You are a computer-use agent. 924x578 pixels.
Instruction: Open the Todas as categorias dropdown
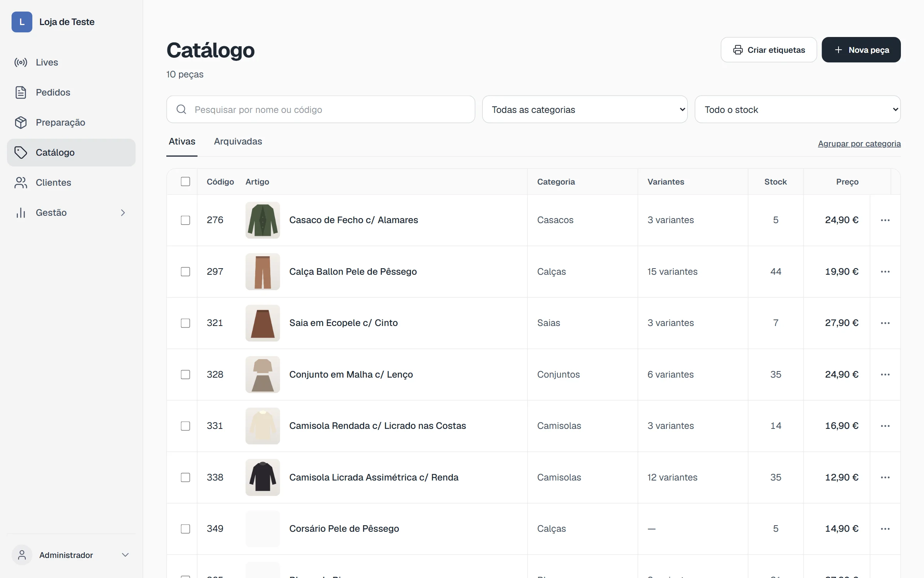pos(585,109)
